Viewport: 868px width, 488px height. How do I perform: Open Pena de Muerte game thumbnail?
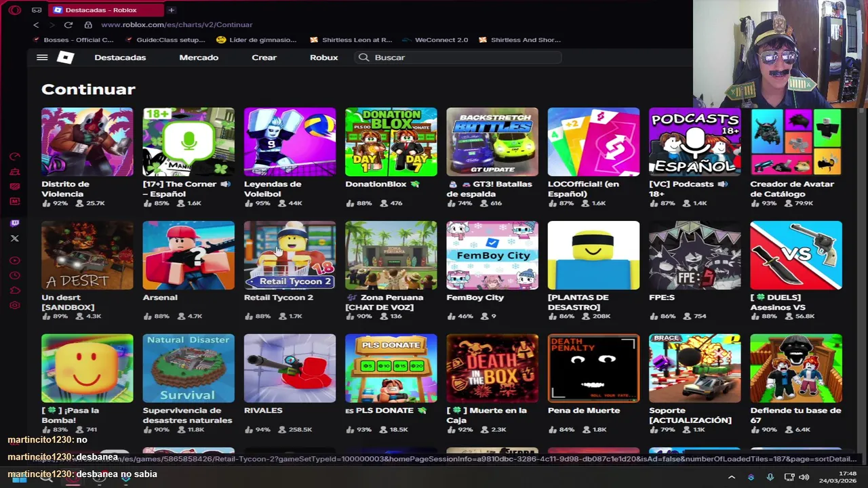pyautogui.click(x=593, y=368)
